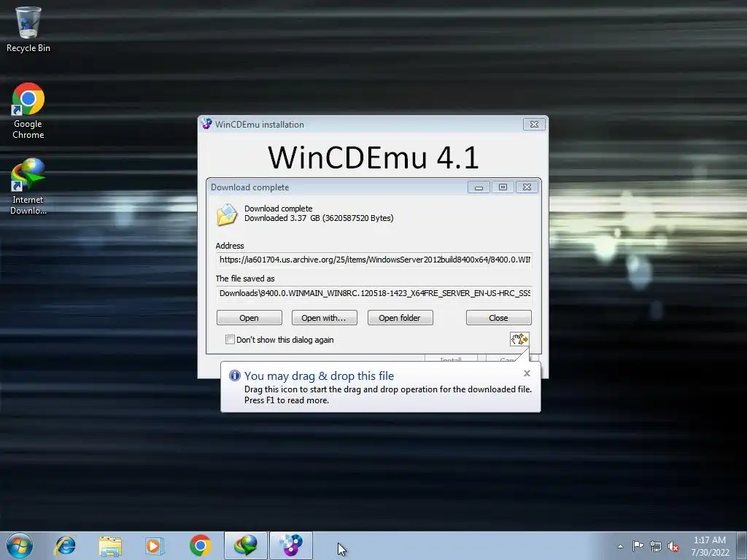Open Windows Explorer from the taskbar

click(110, 545)
